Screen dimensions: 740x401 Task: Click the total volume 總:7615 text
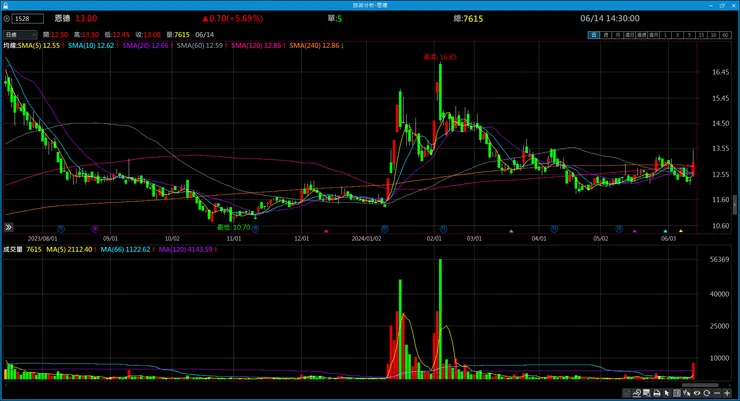[468, 18]
